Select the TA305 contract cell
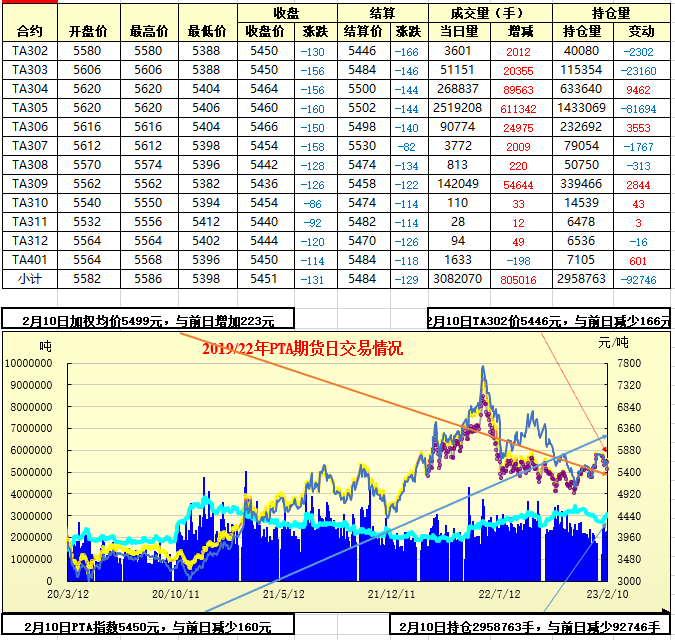The image size is (675, 640). (30, 108)
